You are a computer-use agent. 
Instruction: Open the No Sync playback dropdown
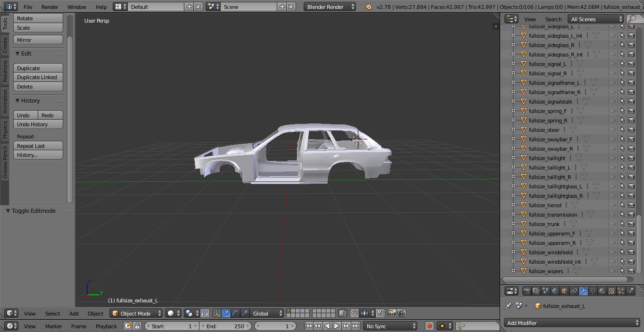[x=390, y=326]
